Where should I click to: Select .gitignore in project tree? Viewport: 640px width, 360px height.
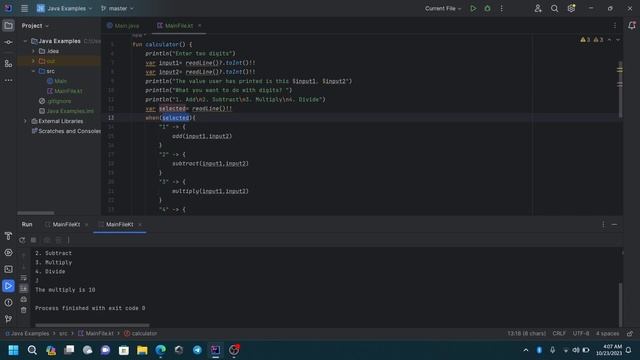55,101
